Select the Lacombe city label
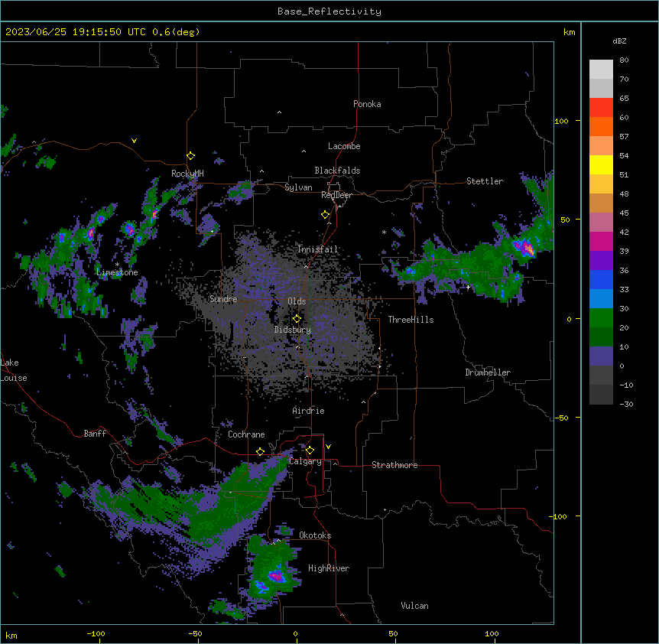 point(344,146)
